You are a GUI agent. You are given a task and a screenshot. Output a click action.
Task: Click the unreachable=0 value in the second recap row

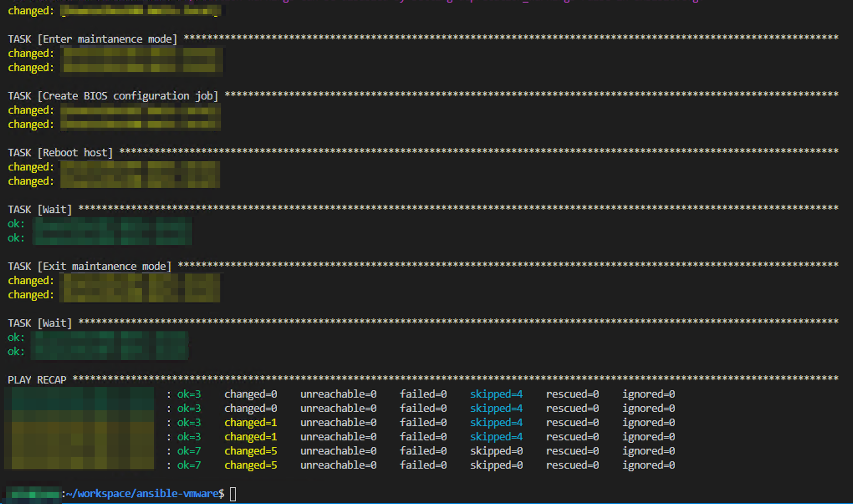(338, 408)
